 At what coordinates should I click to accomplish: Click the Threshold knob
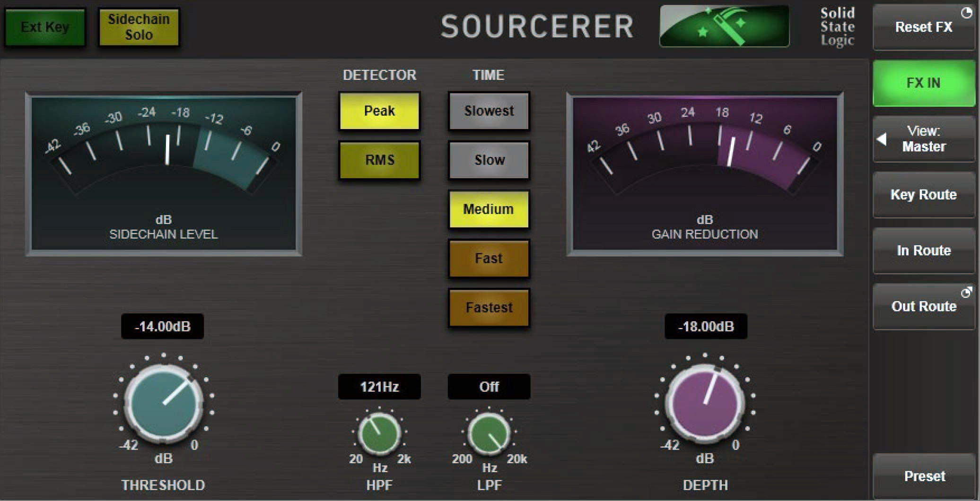click(x=163, y=403)
